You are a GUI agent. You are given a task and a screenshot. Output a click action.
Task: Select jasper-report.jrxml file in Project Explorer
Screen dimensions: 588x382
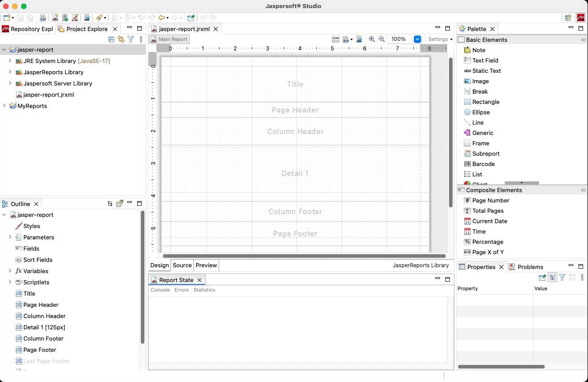[x=45, y=94]
